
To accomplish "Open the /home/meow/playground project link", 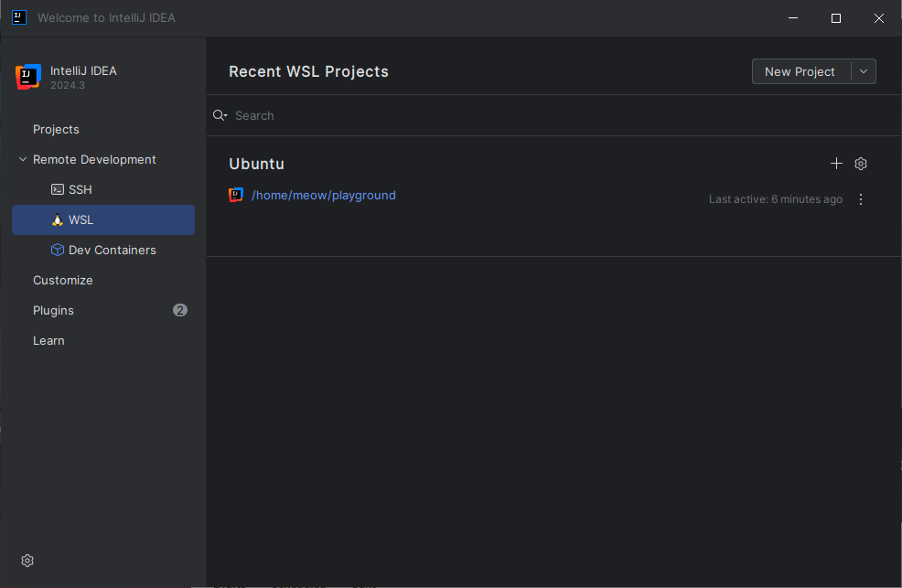I will point(324,195).
